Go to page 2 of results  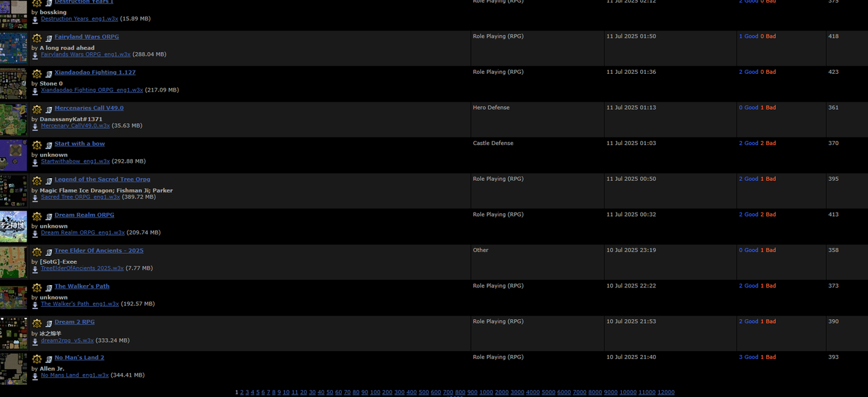pyautogui.click(x=242, y=392)
